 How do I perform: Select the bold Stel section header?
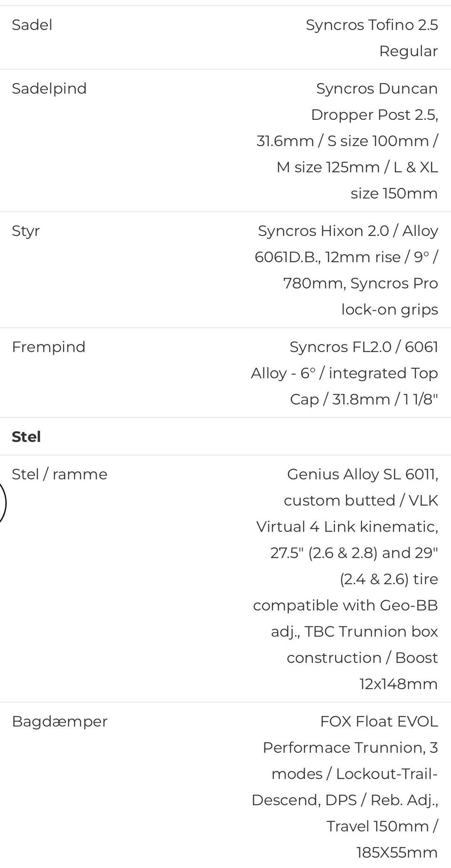26,437
